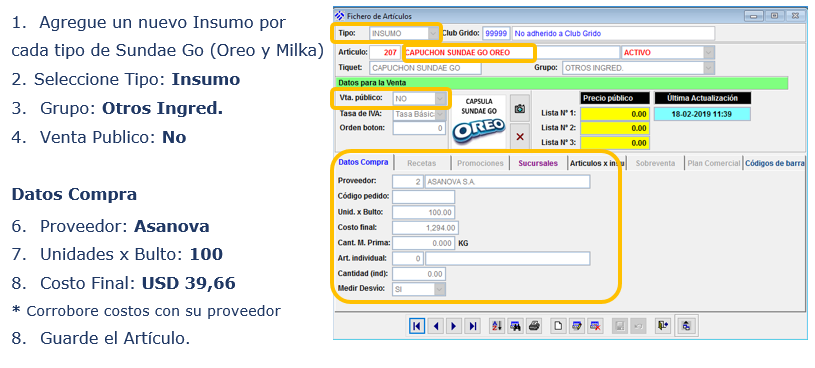
Task: Select the Costo final input field
Action: 425,228
